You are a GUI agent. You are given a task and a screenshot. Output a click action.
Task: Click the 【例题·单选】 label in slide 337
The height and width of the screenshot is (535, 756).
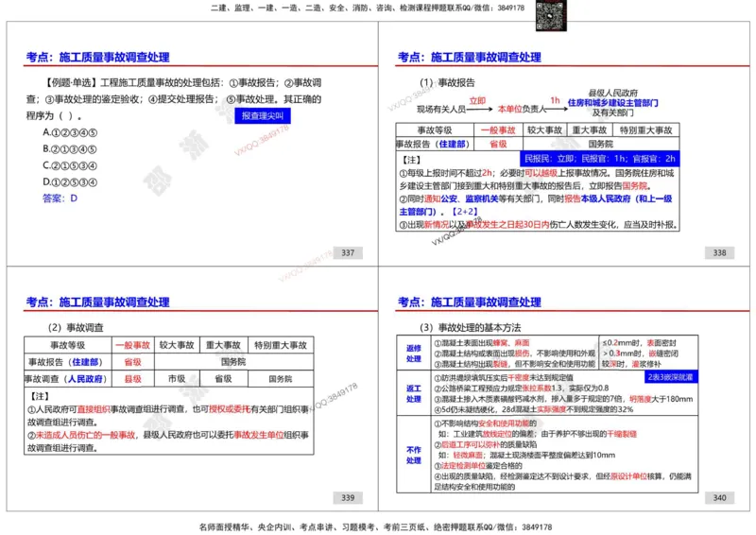tap(70, 82)
